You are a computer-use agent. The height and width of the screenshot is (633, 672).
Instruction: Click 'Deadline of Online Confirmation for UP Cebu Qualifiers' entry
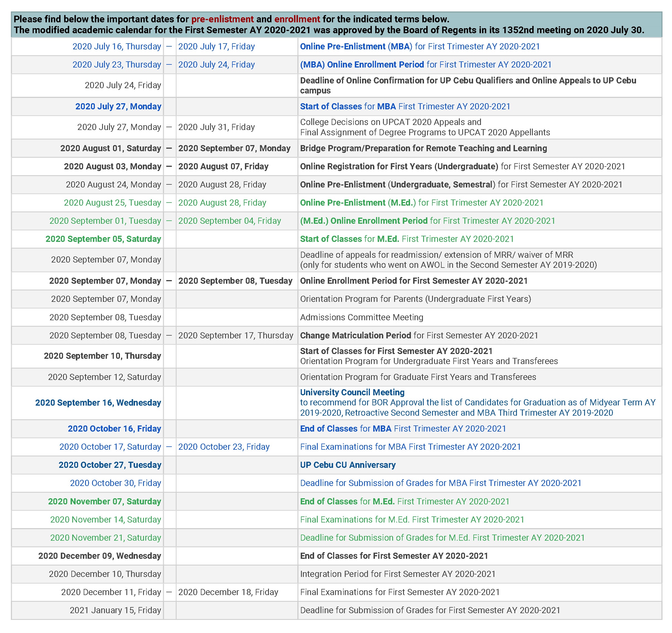pos(468,86)
